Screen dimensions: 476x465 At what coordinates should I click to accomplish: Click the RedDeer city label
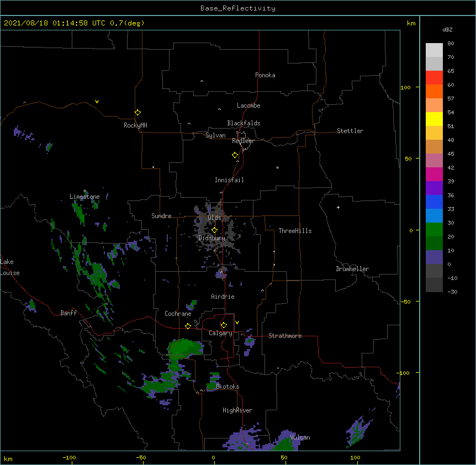point(243,141)
